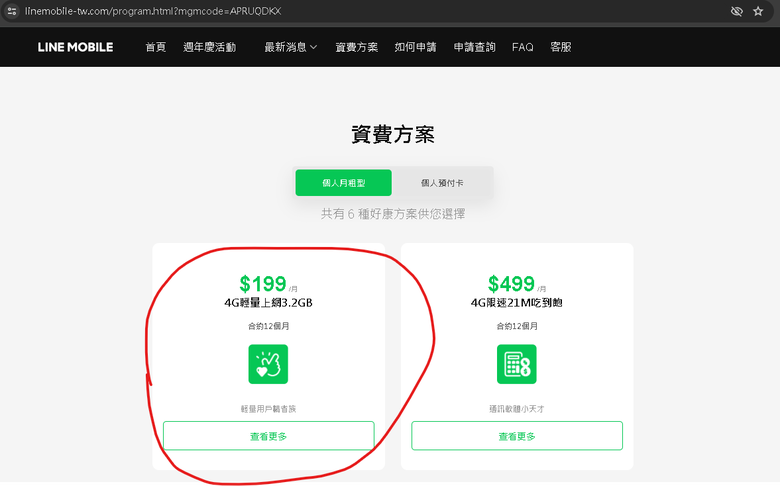Click the 4G輕量上網3.2GB plan title
The width and height of the screenshot is (780, 486).
coord(268,302)
